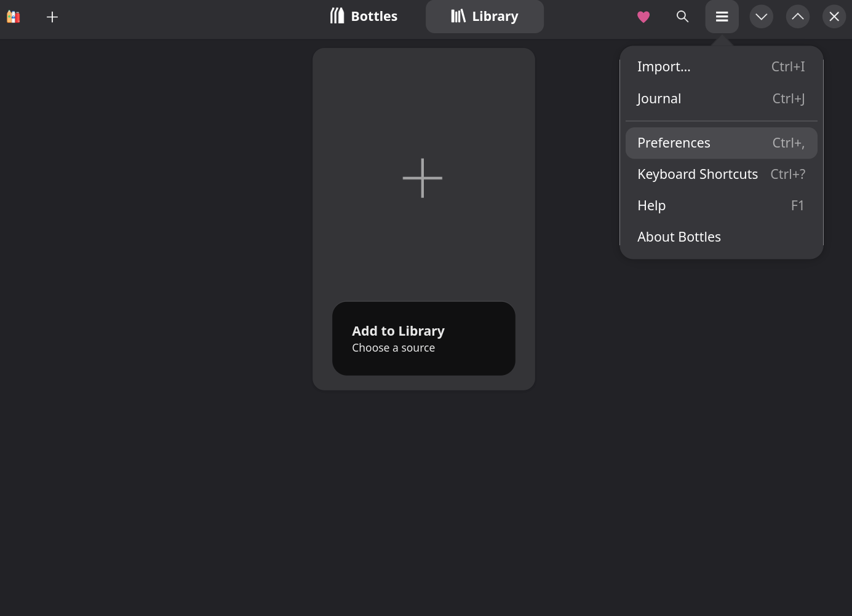Click the Bottles app icon
The height and width of the screenshot is (616, 852).
[14, 17]
